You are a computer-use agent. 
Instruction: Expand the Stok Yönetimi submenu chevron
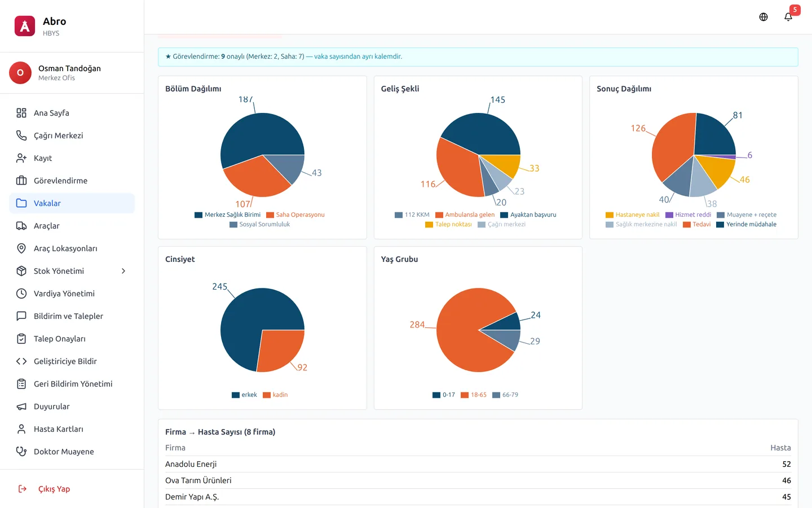pyautogui.click(x=123, y=271)
